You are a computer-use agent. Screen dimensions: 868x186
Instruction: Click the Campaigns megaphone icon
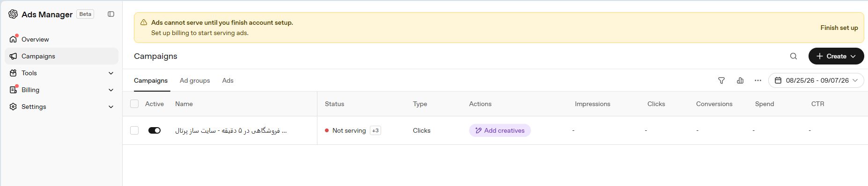tap(13, 56)
